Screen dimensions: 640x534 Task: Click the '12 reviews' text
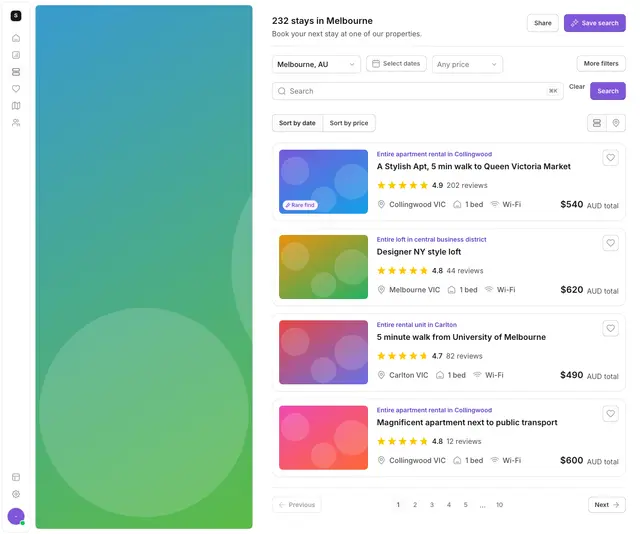click(464, 441)
